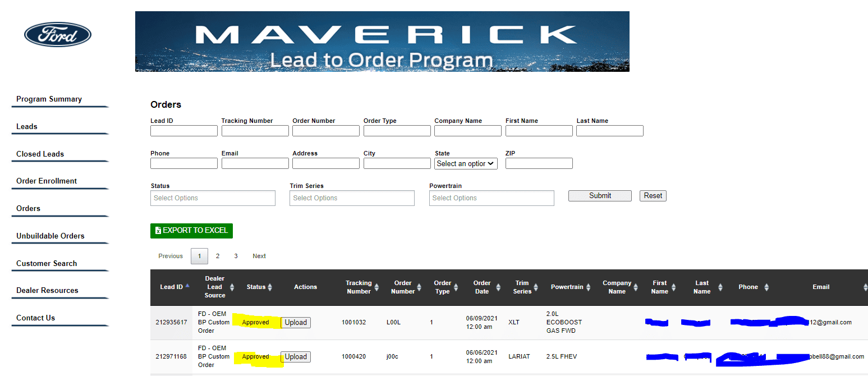Click the LARIAT trim series cell
Image resolution: width=868 pixels, height=376 pixels.
click(519, 357)
